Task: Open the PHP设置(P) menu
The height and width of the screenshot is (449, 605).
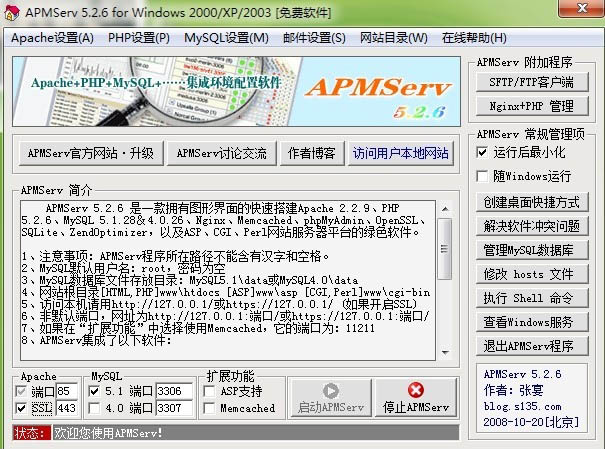Action: coord(138,38)
